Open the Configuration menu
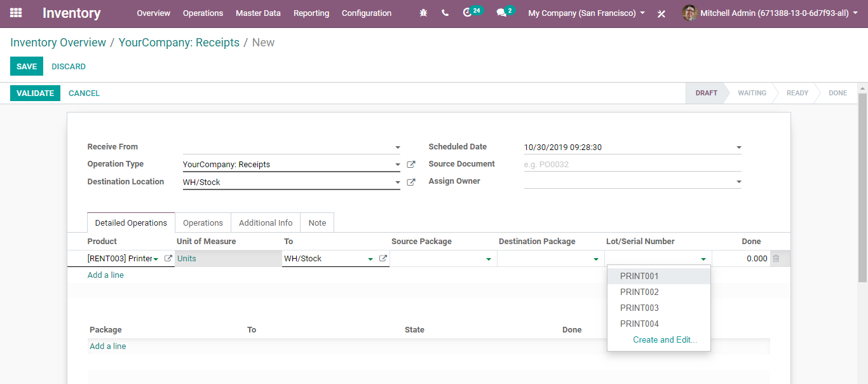Screen dimensions: 868x384 pyautogui.click(x=367, y=13)
